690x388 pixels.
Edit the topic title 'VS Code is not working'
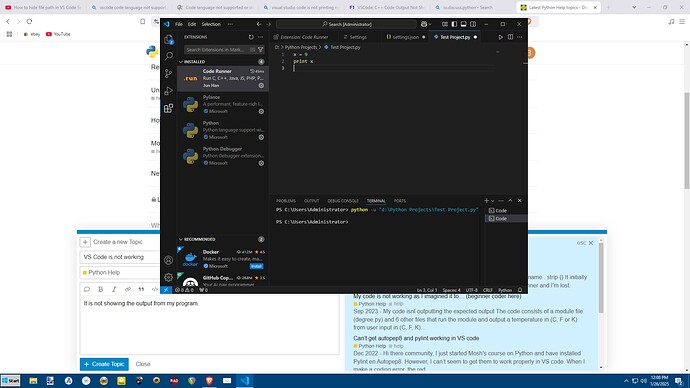120,257
